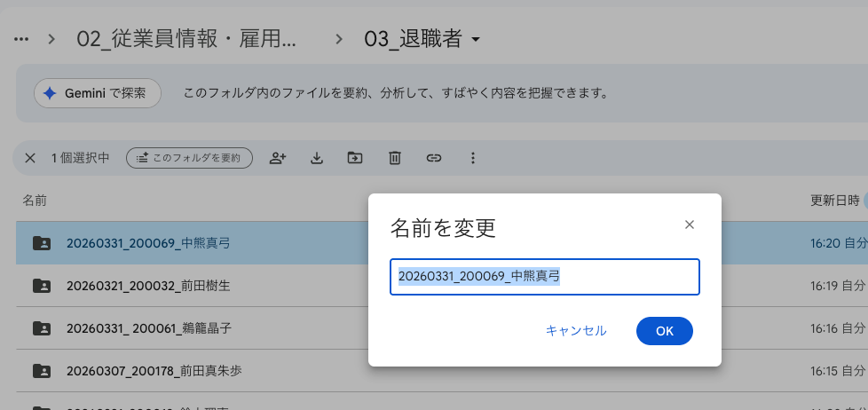This screenshot has width=868, height=410.
Task: Click the copy link icon
Action: pyautogui.click(x=433, y=158)
